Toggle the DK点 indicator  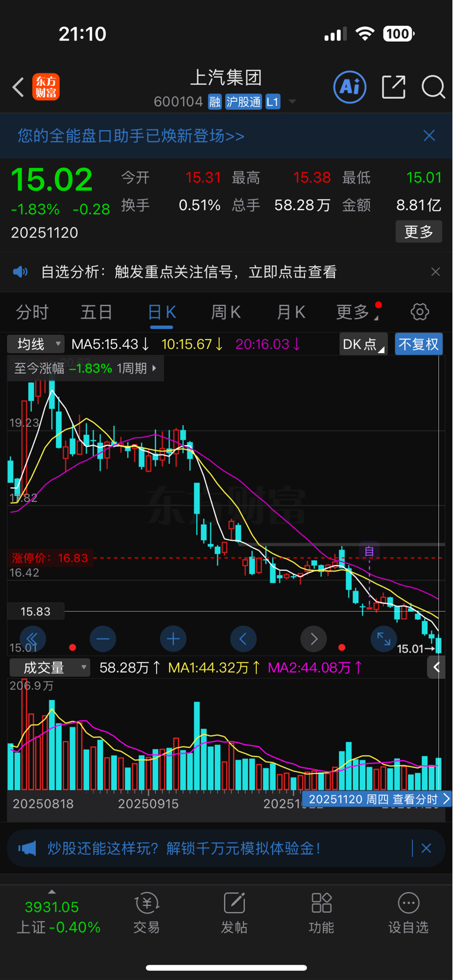coord(363,344)
